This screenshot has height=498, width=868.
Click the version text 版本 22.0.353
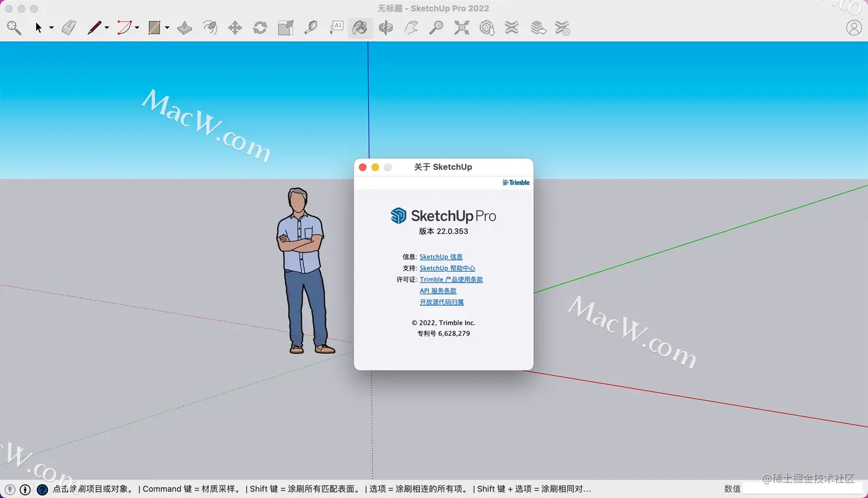point(443,231)
